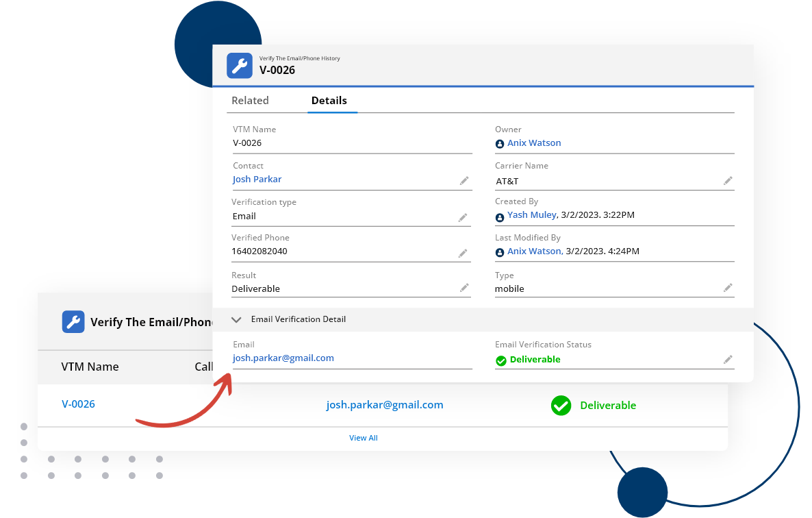
Task: Click large green check icon in V-0026 list row
Action: pos(561,406)
